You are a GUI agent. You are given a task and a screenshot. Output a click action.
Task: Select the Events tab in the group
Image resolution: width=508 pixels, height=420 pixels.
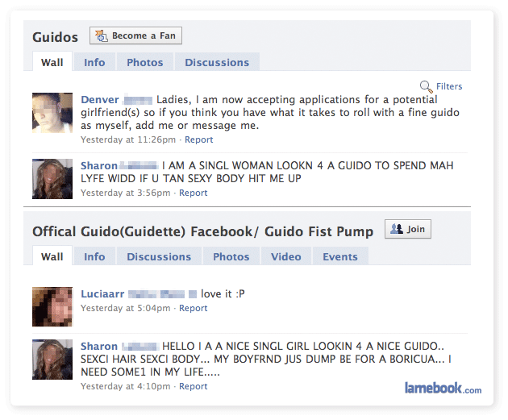(x=340, y=256)
